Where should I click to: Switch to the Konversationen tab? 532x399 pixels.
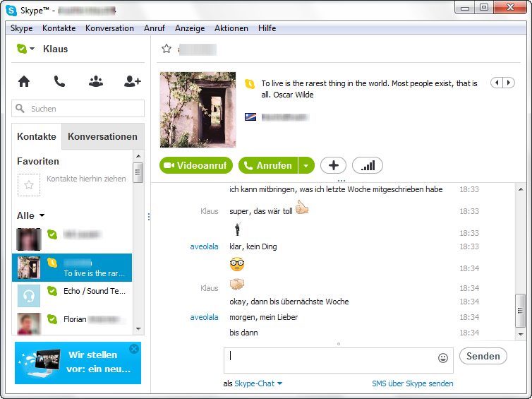(102, 136)
